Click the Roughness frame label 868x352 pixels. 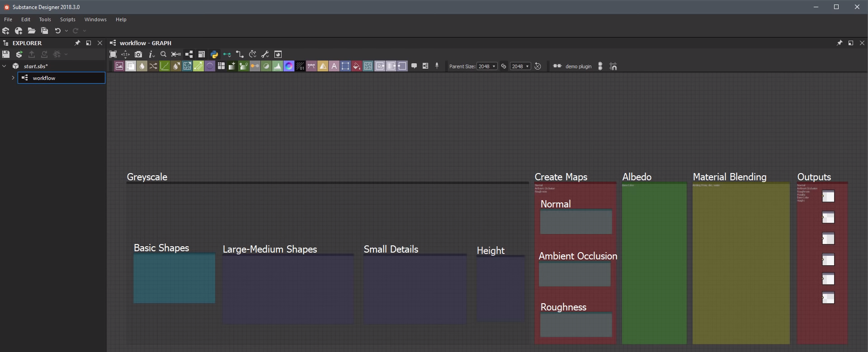coord(563,307)
